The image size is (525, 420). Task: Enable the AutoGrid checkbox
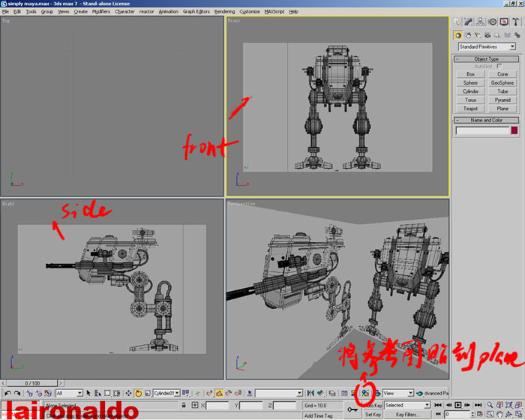(499, 66)
